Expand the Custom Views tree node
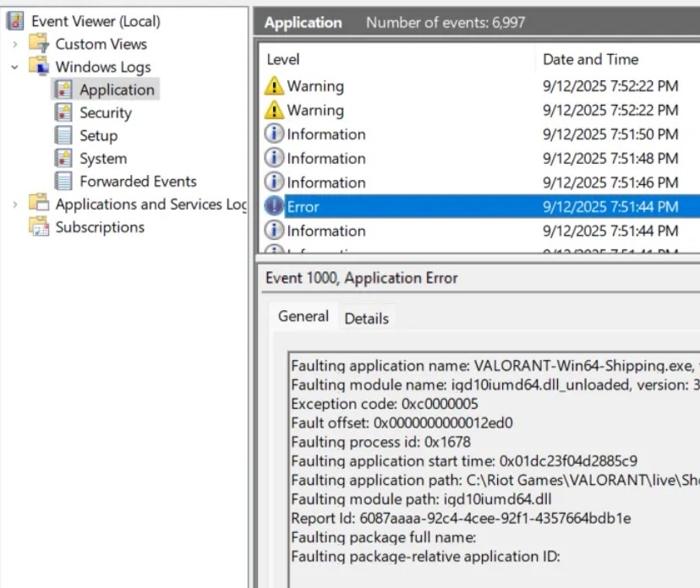700x588 pixels. click(x=15, y=44)
